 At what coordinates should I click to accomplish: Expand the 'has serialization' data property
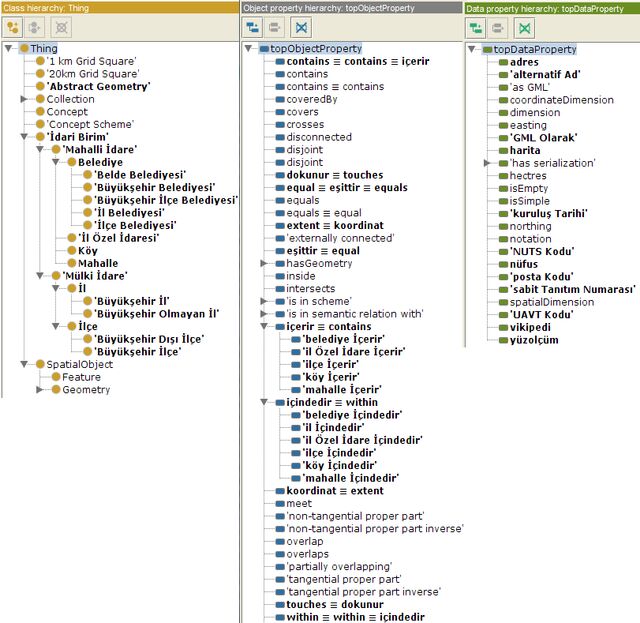pyautogui.click(x=487, y=163)
